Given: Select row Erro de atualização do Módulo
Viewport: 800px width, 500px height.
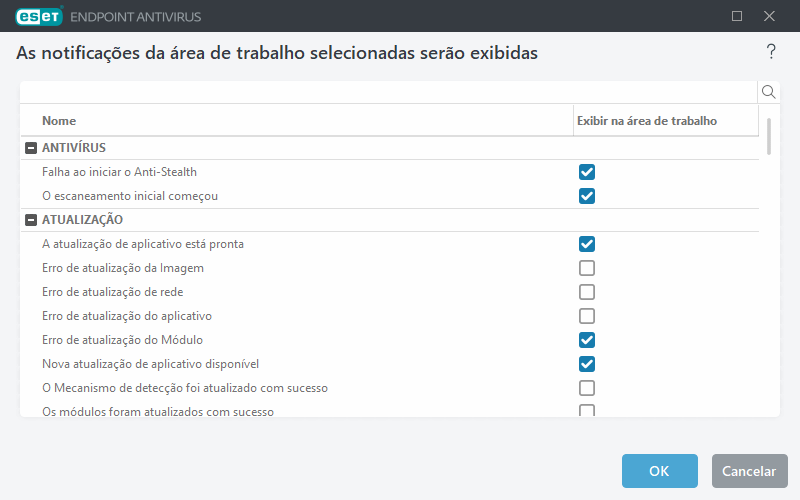Looking at the screenshot, I should [x=390, y=340].
